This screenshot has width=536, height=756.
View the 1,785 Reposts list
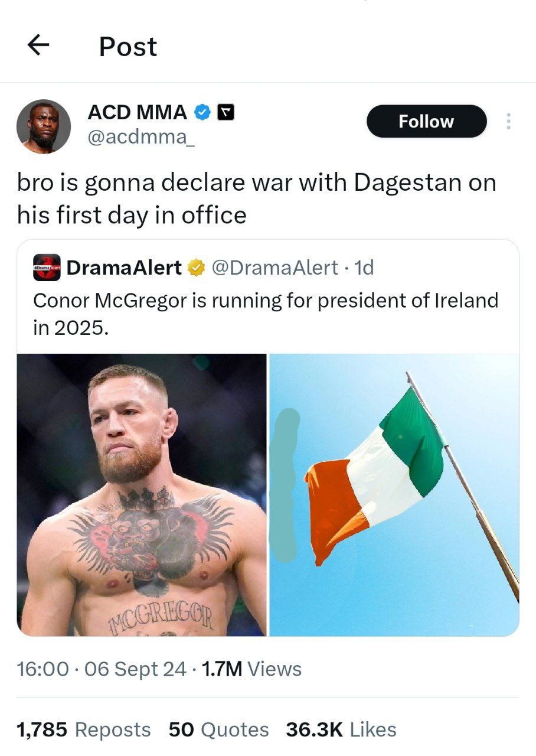point(84,729)
